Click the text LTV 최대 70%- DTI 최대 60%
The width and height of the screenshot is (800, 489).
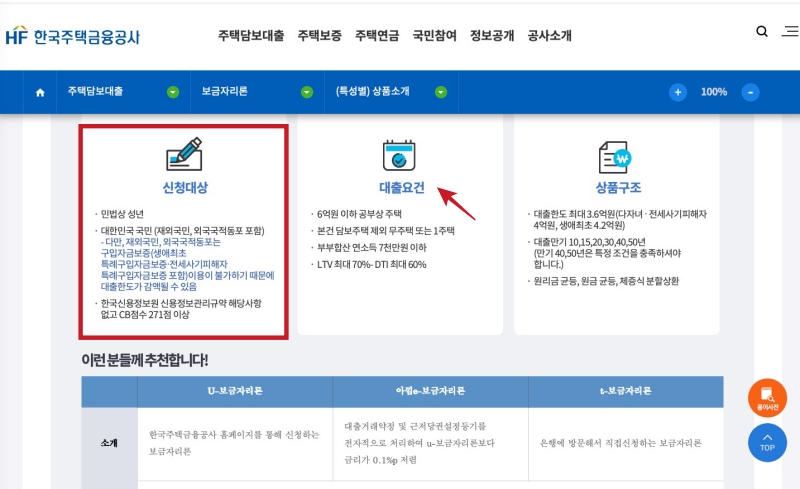(x=371, y=264)
